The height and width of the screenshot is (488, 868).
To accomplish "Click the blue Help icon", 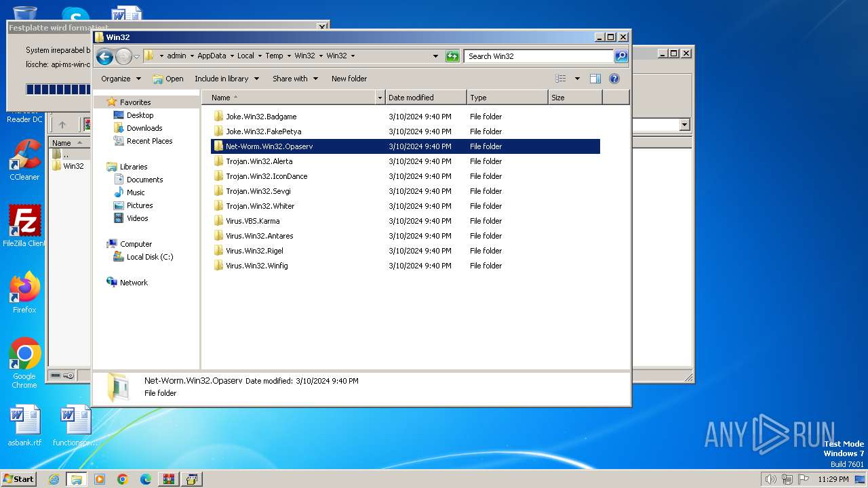I will 614,79.
